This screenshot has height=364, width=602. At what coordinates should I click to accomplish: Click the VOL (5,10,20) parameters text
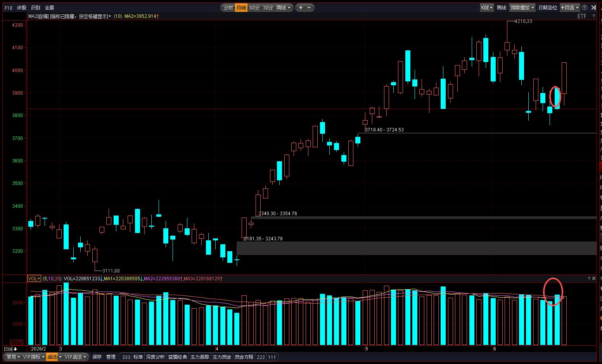[x=52, y=279]
